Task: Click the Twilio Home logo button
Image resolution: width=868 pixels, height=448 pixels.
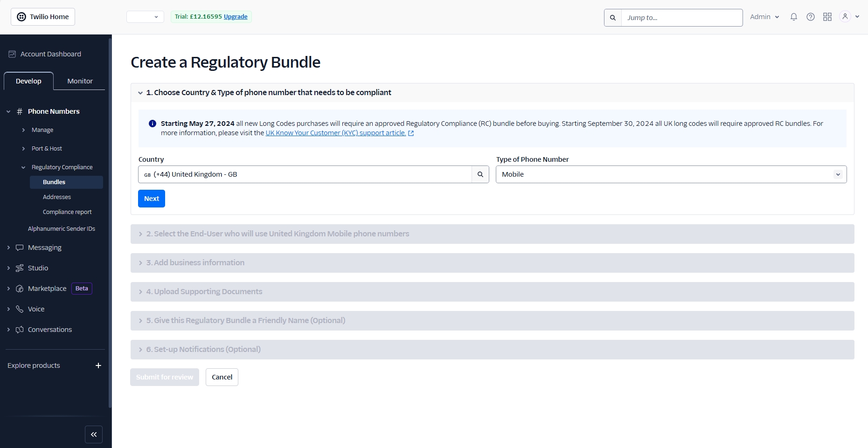Action: 43,17
